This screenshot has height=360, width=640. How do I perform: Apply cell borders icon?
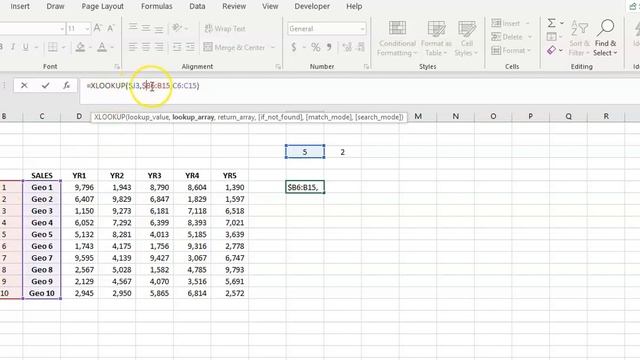pos(53,47)
